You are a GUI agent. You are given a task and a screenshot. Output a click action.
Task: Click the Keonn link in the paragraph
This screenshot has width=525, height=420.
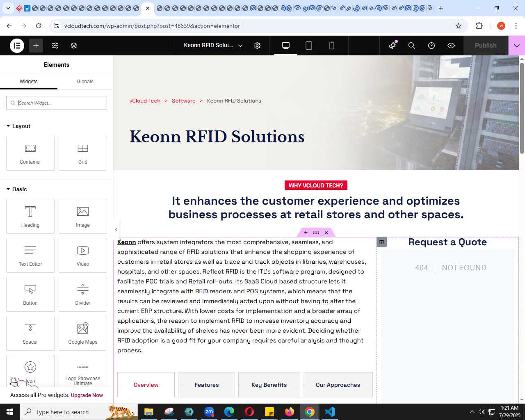pos(126,242)
